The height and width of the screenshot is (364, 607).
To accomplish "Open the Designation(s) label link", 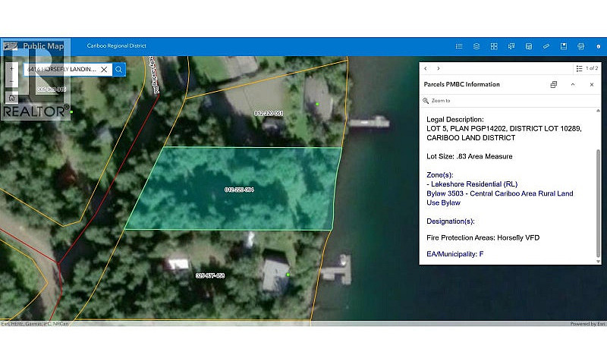I will pos(450,221).
